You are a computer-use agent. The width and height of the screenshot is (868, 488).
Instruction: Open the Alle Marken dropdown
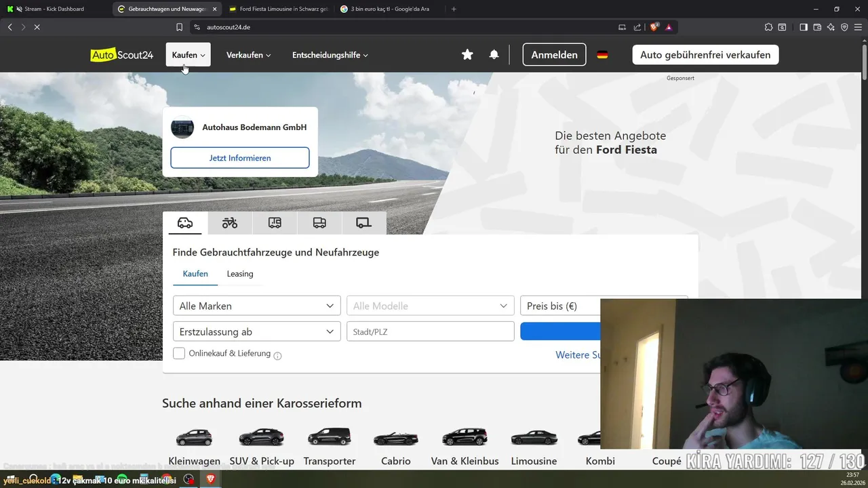pos(257,306)
